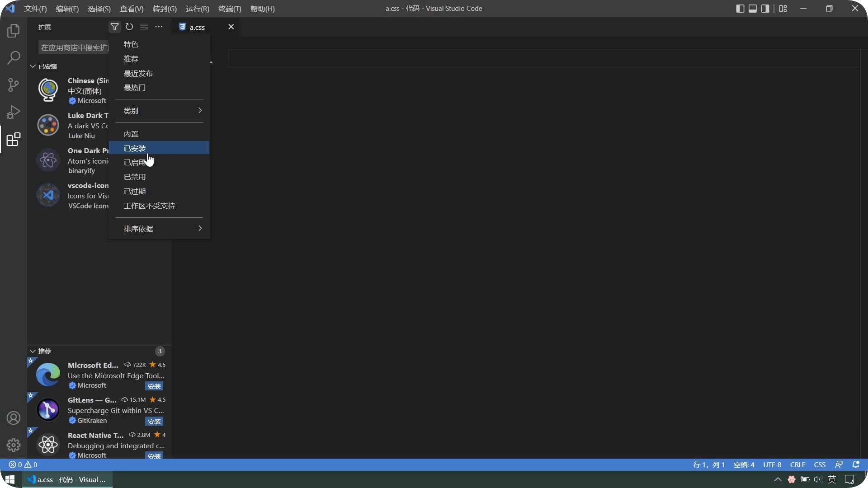Open the Source Control view
The height and width of the screenshot is (488, 868).
click(x=14, y=85)
